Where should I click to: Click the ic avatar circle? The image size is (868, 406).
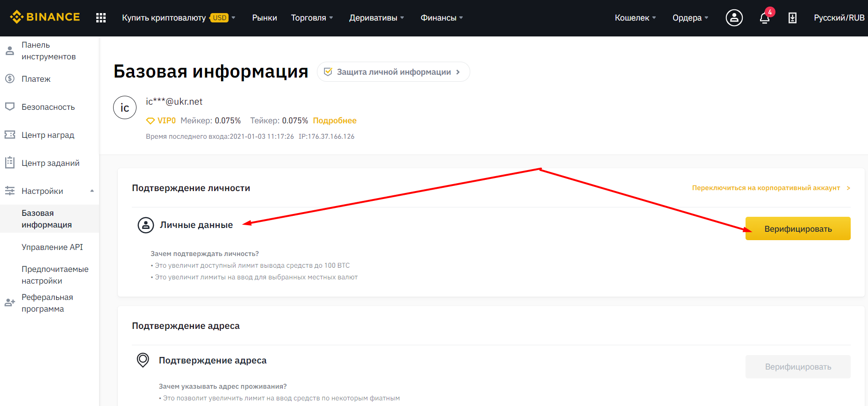tap(125, 107)
